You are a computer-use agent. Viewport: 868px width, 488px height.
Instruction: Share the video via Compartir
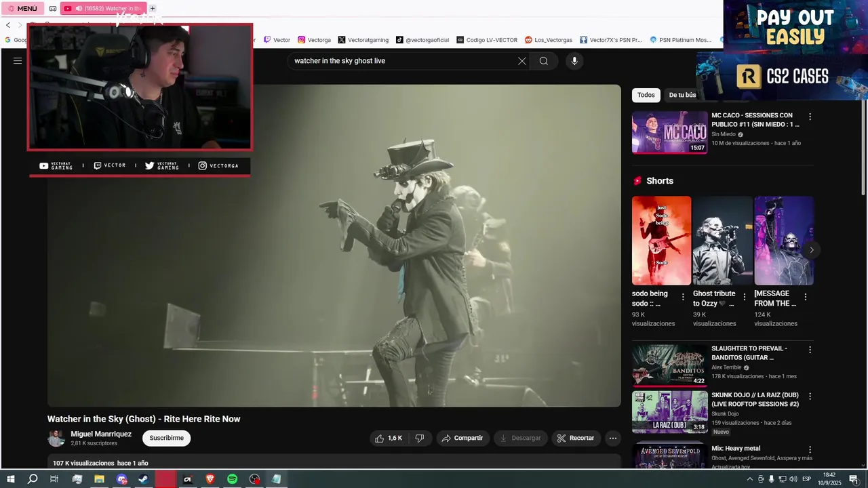pyautogui.click(x=462, y=439)
